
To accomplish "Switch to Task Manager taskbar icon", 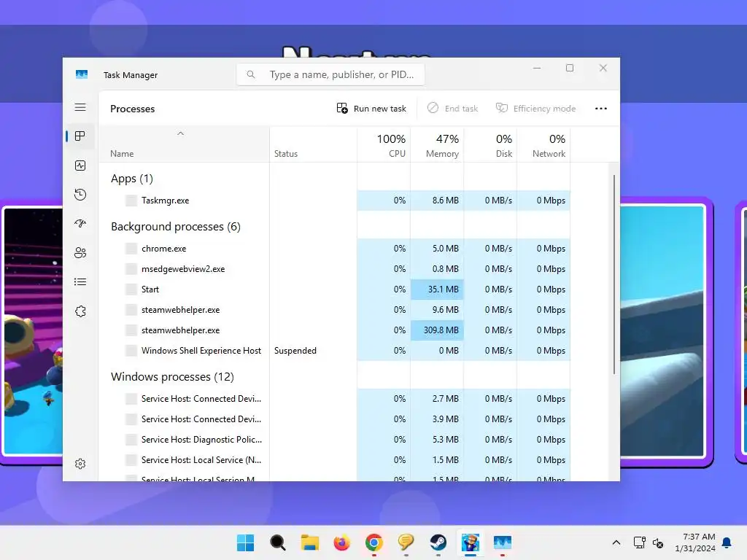I will pos(502,542).
